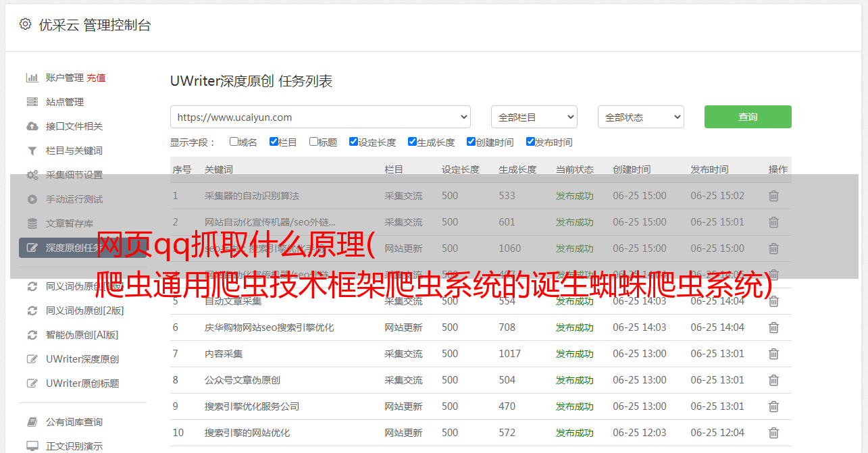Image resolution: width=868 pixels, height=453 pixels.
Task: Click 发布成功 status in row 10
Action: 575,433
